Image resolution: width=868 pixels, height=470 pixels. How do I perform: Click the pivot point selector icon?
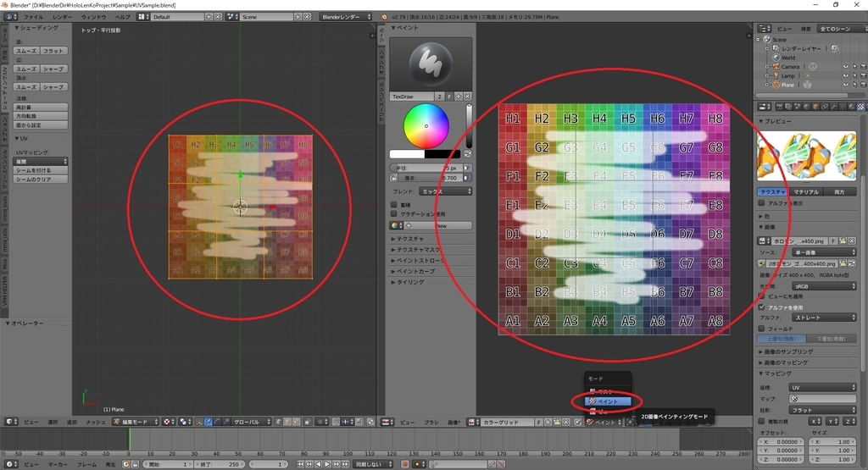184,422
